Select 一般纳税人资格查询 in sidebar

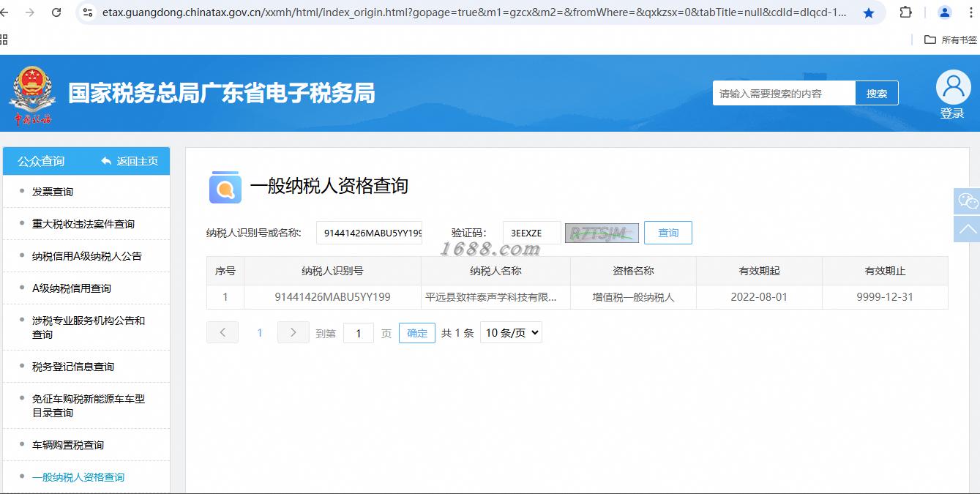point(78,477)
